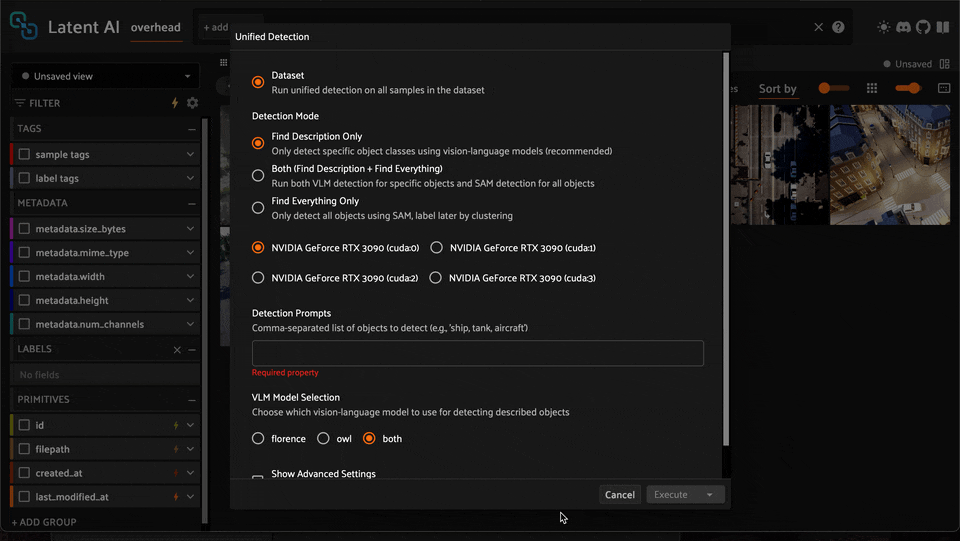Click the Execute button
This screenshot has width=960, height=541.
tap(671, 494)
